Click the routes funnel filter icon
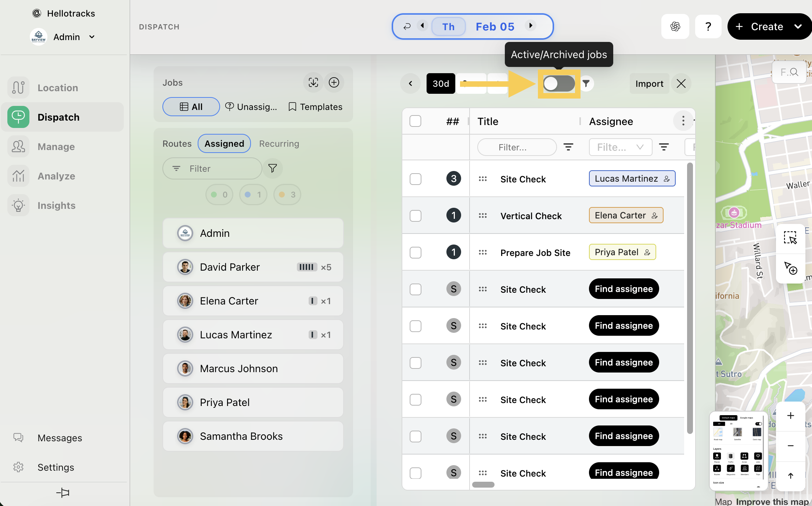 click(272, 168)
